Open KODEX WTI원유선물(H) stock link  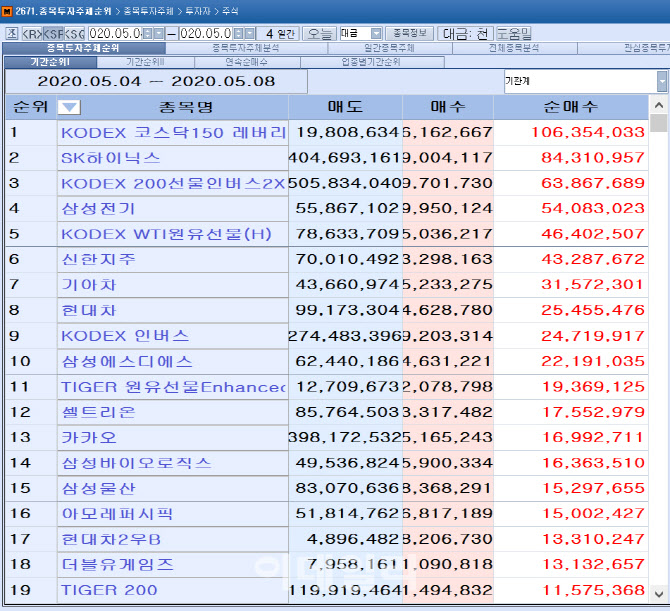click(x=166, y=234)
